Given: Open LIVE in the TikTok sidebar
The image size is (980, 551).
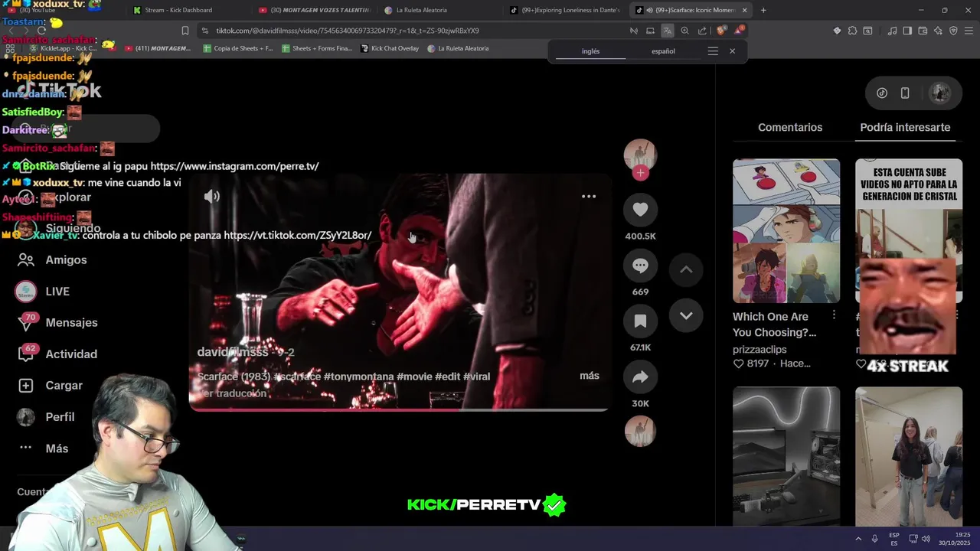Looking at the screenshot, I should tap(44, 292).
